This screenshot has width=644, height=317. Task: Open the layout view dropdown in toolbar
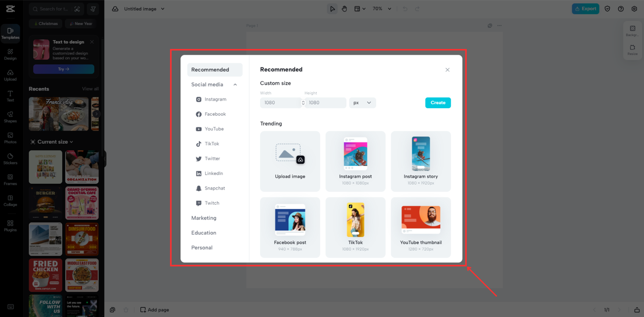(x=360, y=9)
